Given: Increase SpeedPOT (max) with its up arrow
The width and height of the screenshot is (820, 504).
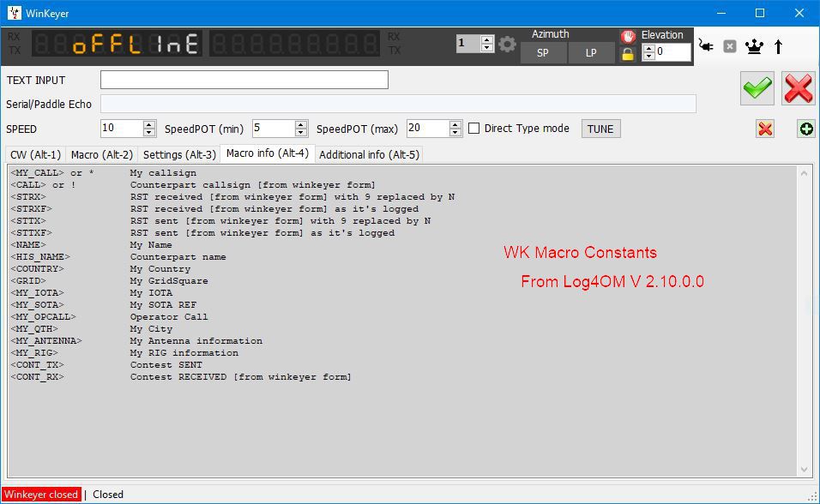Looking at the screenshot, I should 455,124.
